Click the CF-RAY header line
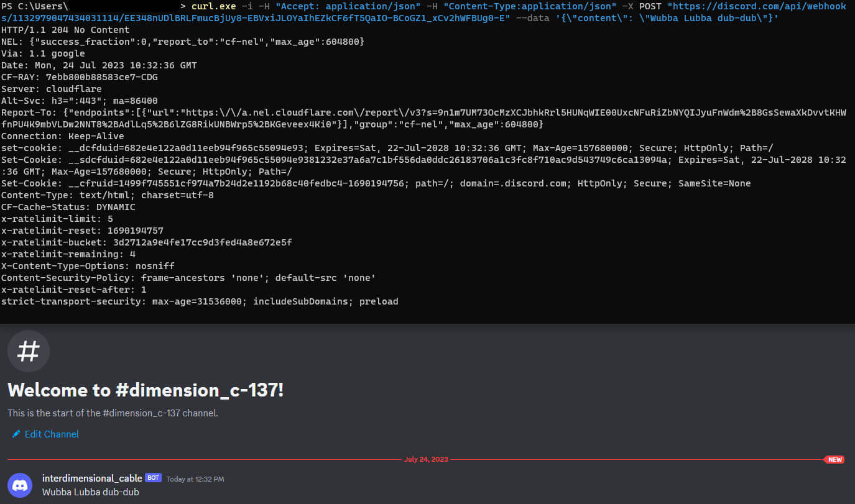Image resolution: width=855 pixels, height=504 pixels. pyautogui.click(x=80, y=77)
